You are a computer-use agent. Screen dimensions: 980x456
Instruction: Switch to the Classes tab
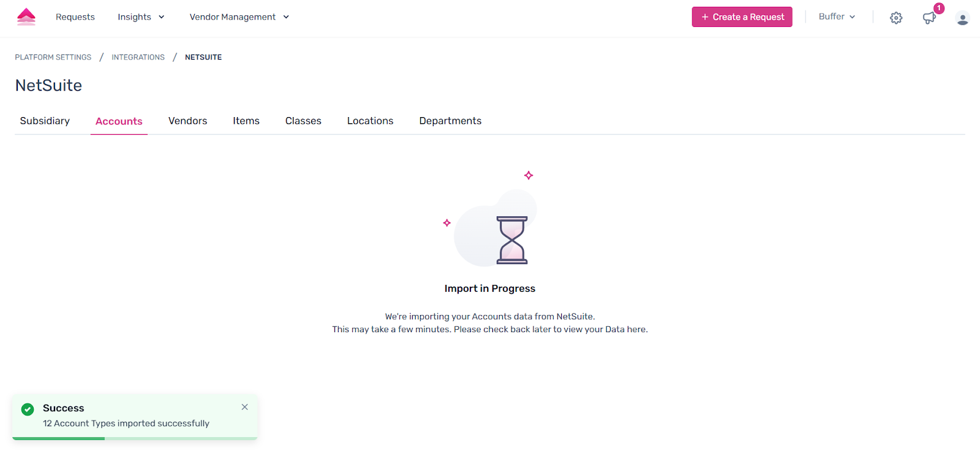tap(303, 121)
